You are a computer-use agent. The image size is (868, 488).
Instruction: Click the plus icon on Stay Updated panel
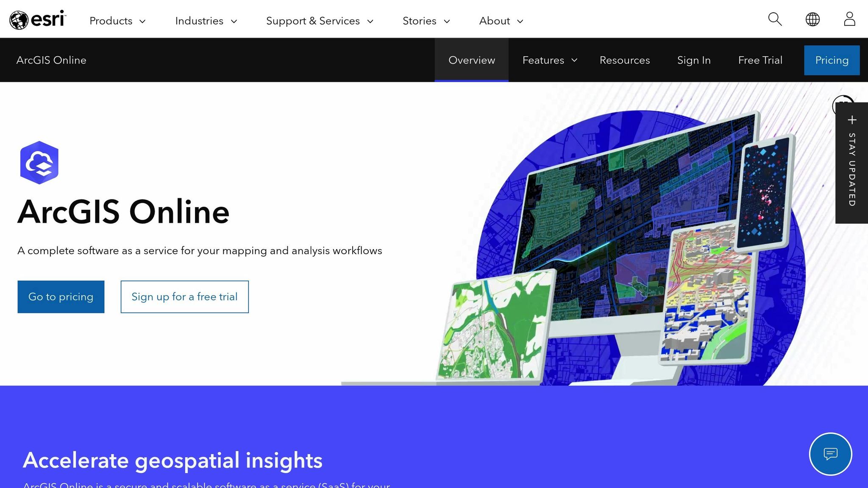(851, 120)
